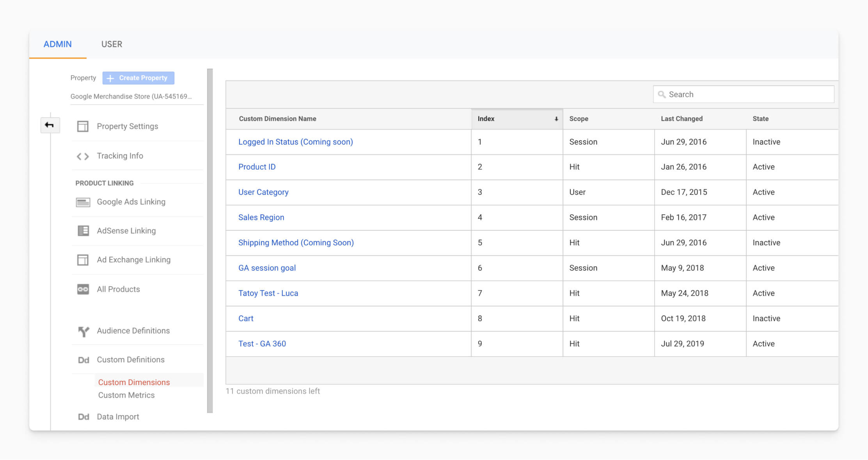Switch to the USER tab
This screenshot has height=460, width=868.
(x=112, y=44)
